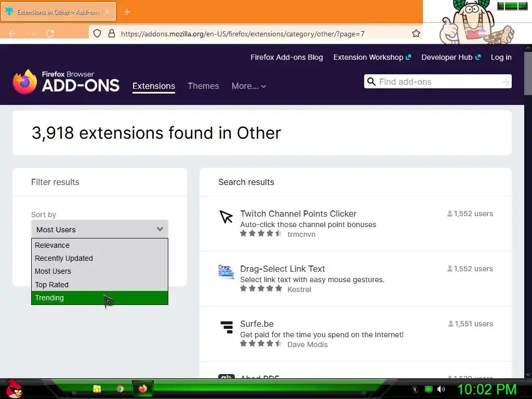Switch to the Themes tab
The height and width of the screenshot is (399, 532).
click(203, 86)
